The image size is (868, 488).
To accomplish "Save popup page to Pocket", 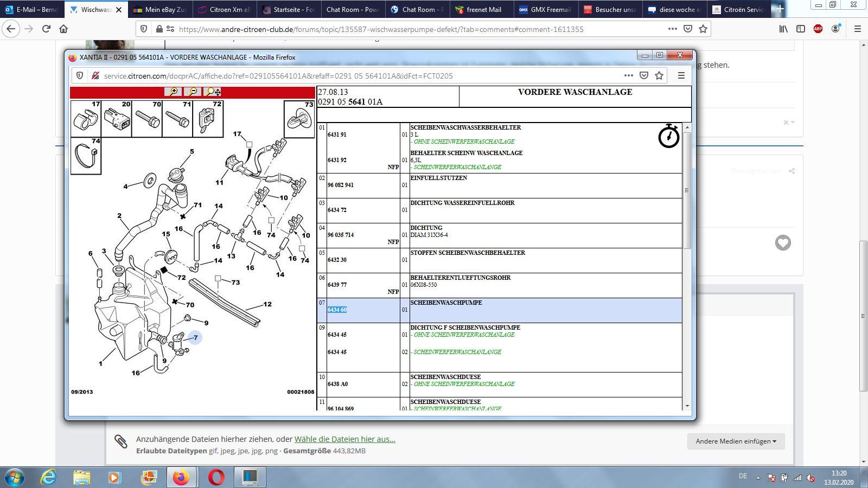I will 644,75.
